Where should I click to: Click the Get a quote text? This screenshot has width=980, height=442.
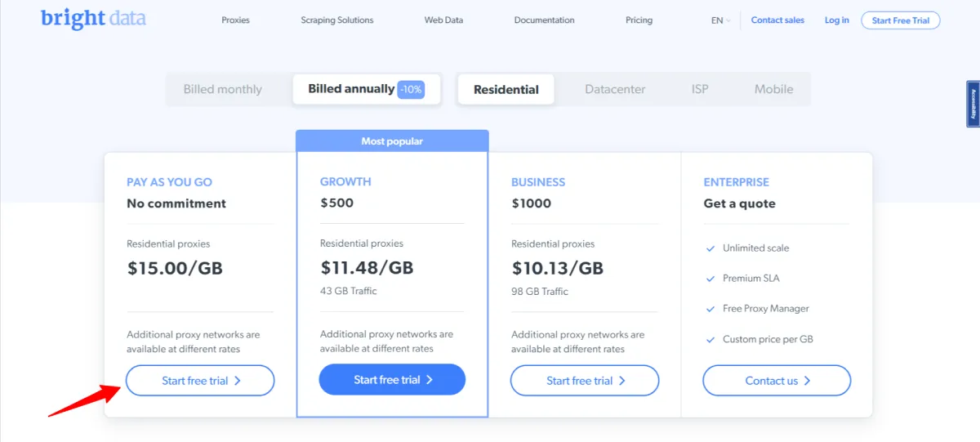[x=740, y=203]
